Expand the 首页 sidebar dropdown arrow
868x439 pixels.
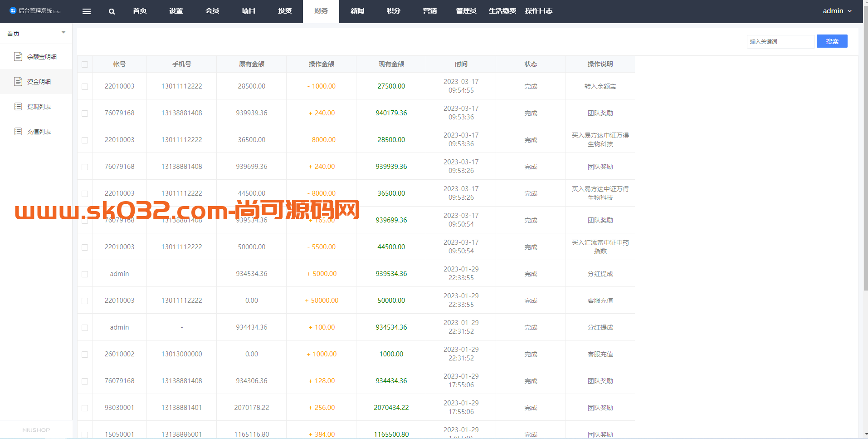63,33
